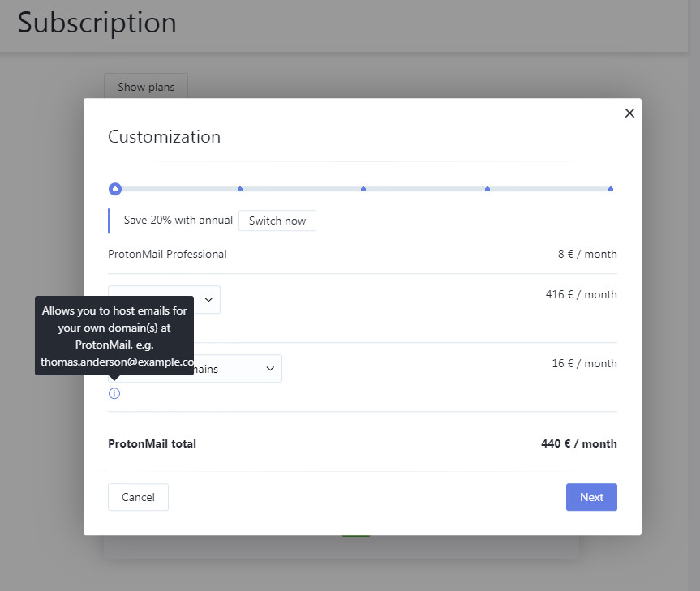Select the middle tick of the plan slider
Viewport: 700px width, 591px height.
[x=363, y=188]
